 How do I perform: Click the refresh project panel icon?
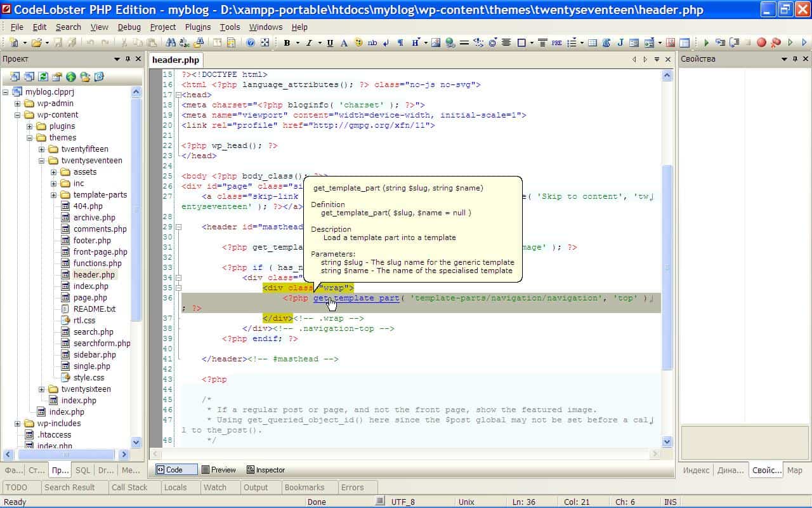click(43, 77)
